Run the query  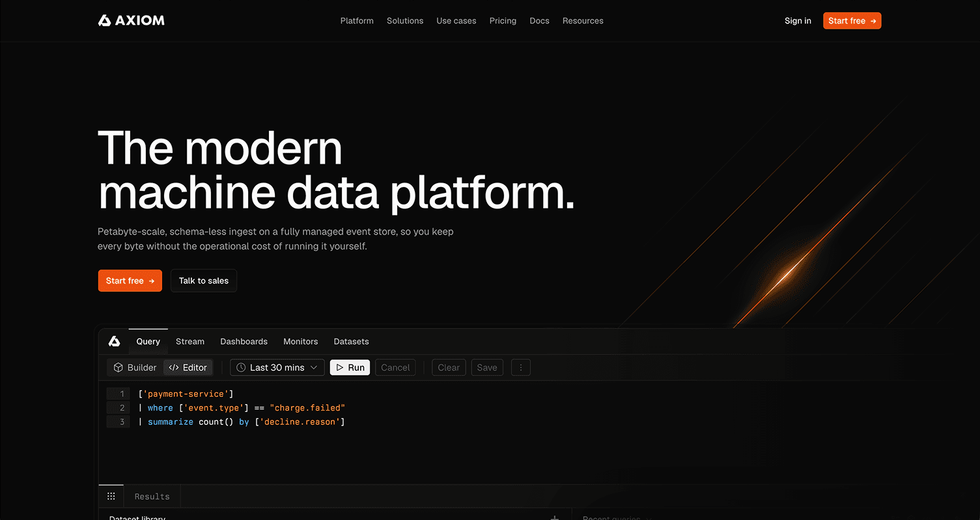click(350, 368)
